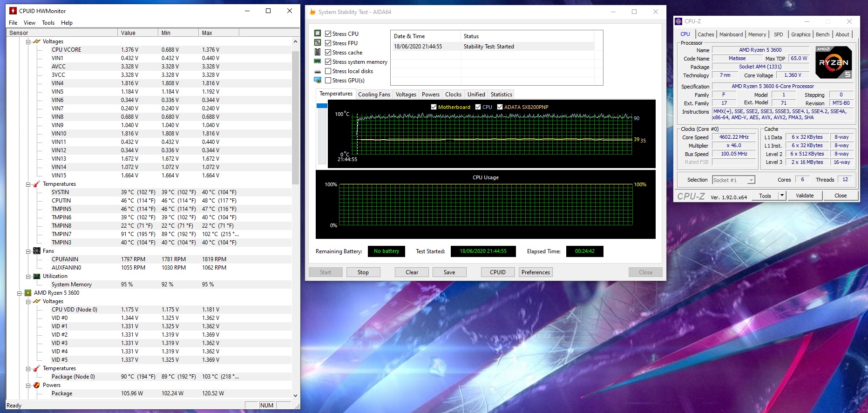The width and height of the screenshot is (868, 413).
Task: Toggle the ADATA SX8200PNP graph checkbox
Action: 500,107
